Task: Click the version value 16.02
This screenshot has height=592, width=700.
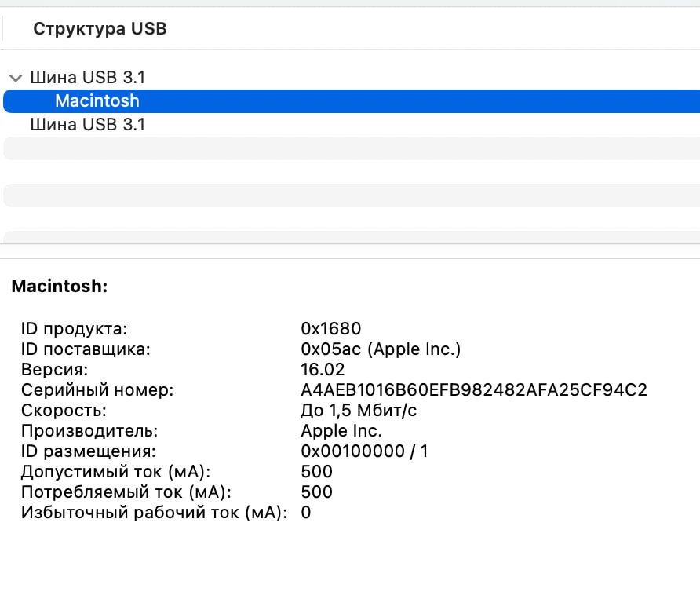Action: point(323,370)
